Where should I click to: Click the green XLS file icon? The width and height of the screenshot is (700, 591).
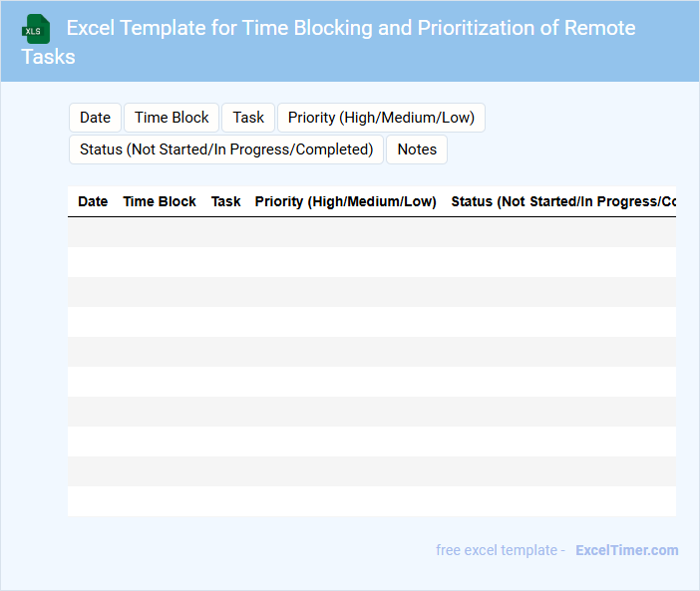point(36,29)
